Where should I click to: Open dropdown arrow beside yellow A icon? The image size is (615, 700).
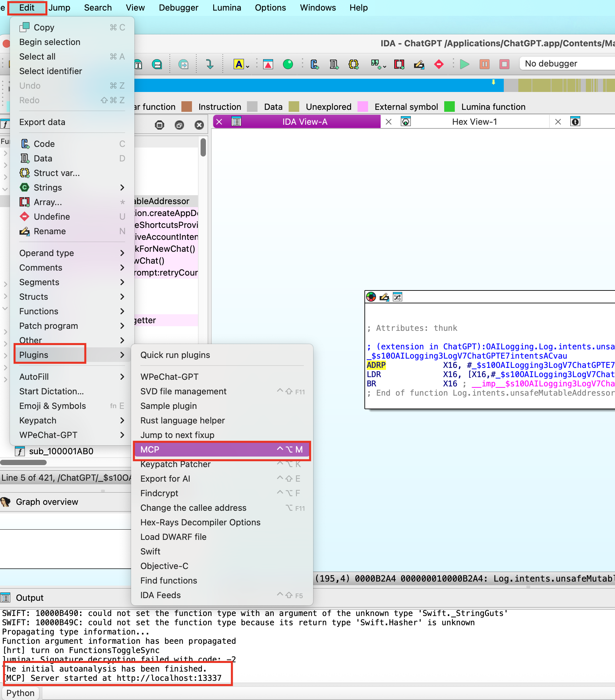248,66
